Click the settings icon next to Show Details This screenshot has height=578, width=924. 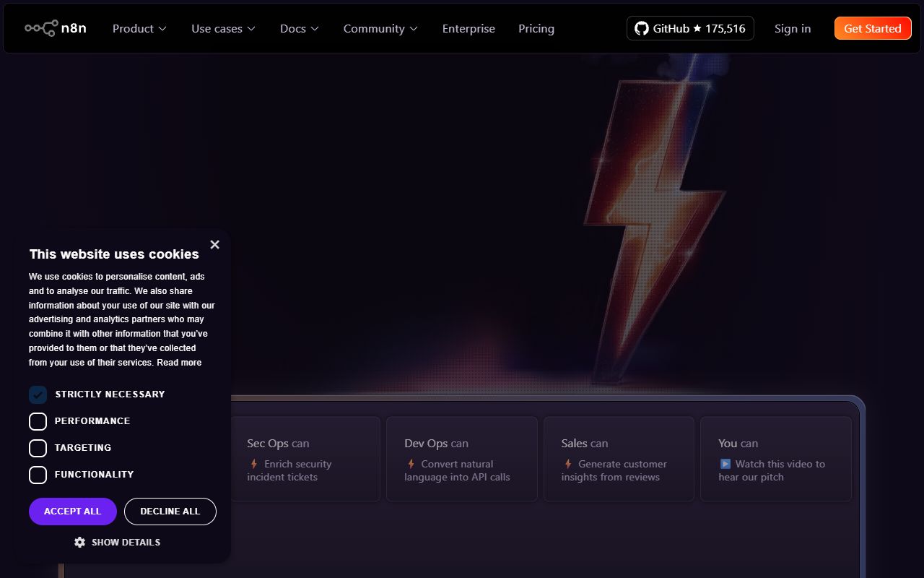click(x=79, y=542)
